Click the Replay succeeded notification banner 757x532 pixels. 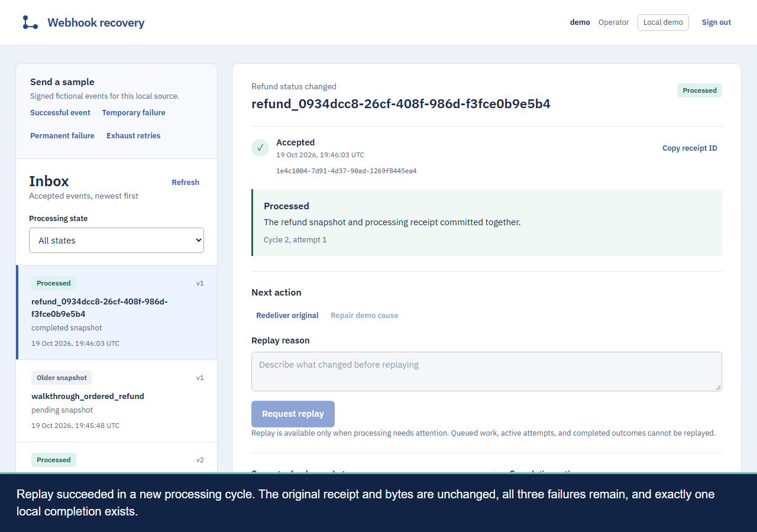point(378,503)
